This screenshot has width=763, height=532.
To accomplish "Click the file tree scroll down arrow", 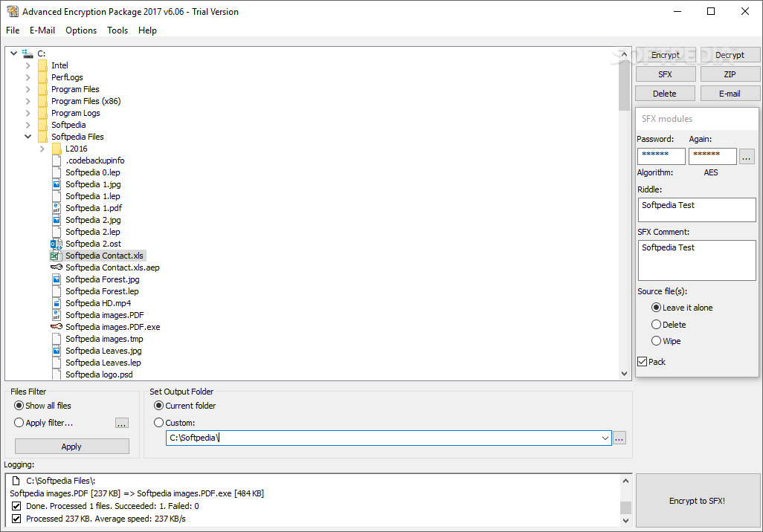I will pyautogui.click(x=625, y=374).
